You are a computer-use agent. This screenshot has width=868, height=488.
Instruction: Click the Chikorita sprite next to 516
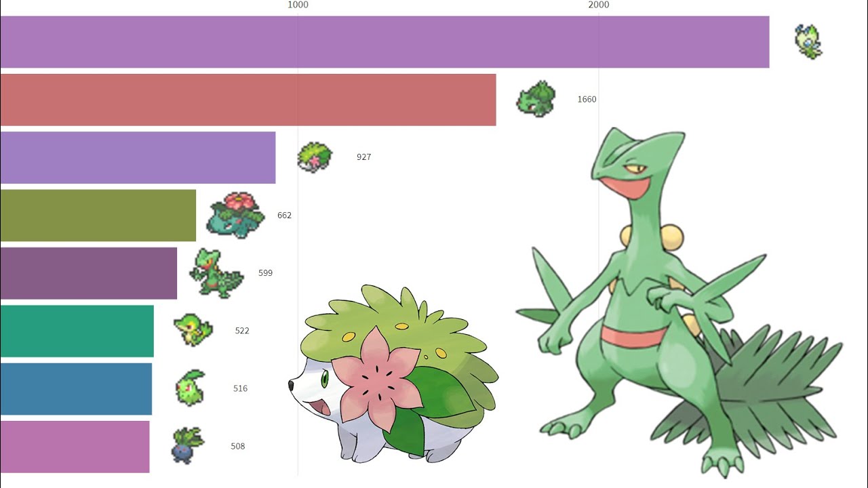[x=191, y=388]
